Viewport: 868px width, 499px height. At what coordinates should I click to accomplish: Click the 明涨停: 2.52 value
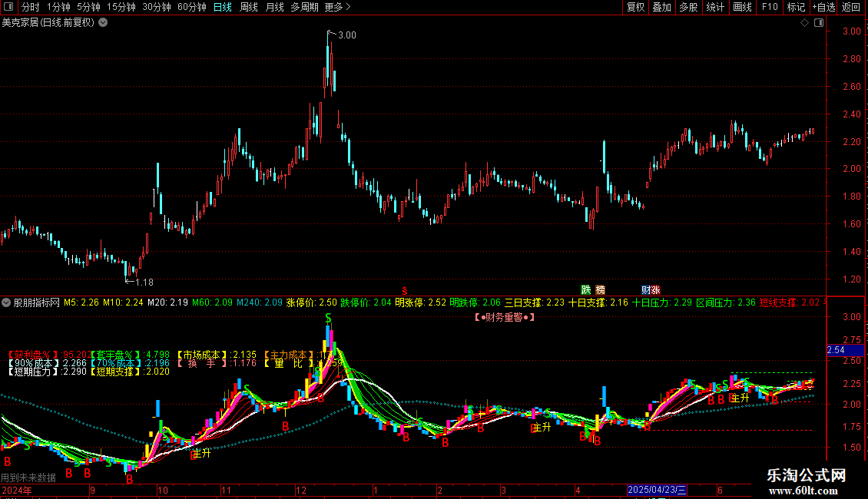(x=420, y=302)
